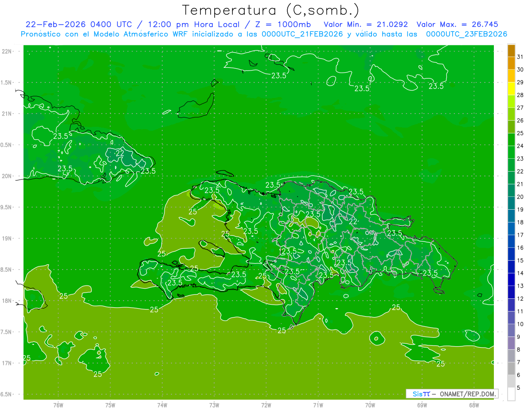Screen dimensions: 532x411
Task: Click the "0000UTC_21FEB2026" initialization time
Action: click(x=302, y=34)
